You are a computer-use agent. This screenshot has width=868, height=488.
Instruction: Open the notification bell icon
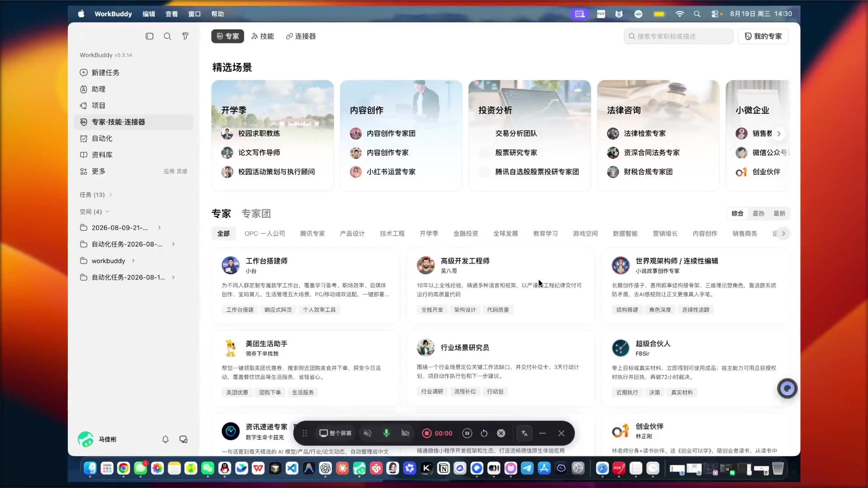pos(165,439)
